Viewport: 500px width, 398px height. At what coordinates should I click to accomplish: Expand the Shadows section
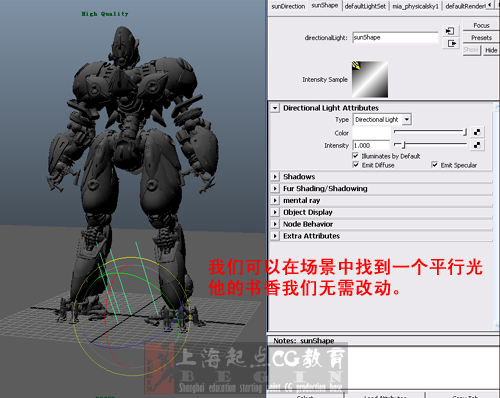pyautogui.click(x=275, y=177)
